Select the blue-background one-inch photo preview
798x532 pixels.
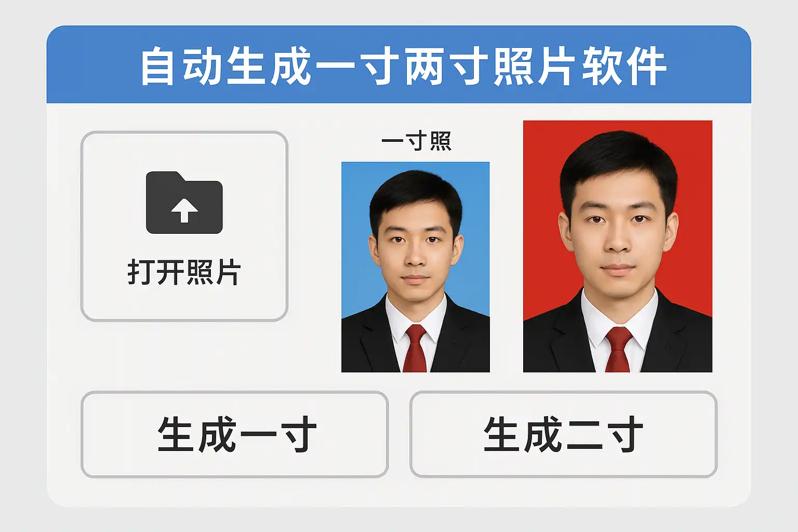tap(415, 267)
